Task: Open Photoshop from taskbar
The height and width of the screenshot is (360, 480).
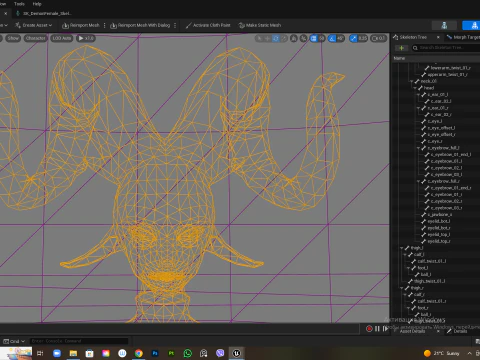Action: [155, 353]
